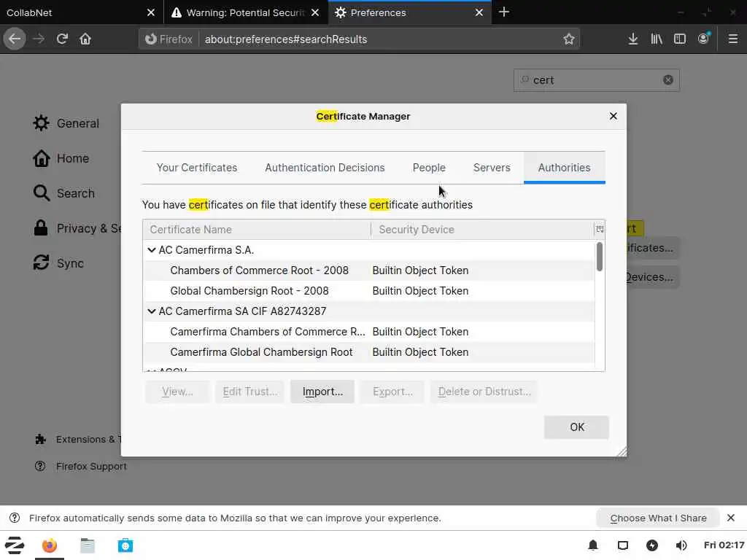Screen dimensions: 747x560
Task: Select the Authorities tab
Action: coord(565,168)
